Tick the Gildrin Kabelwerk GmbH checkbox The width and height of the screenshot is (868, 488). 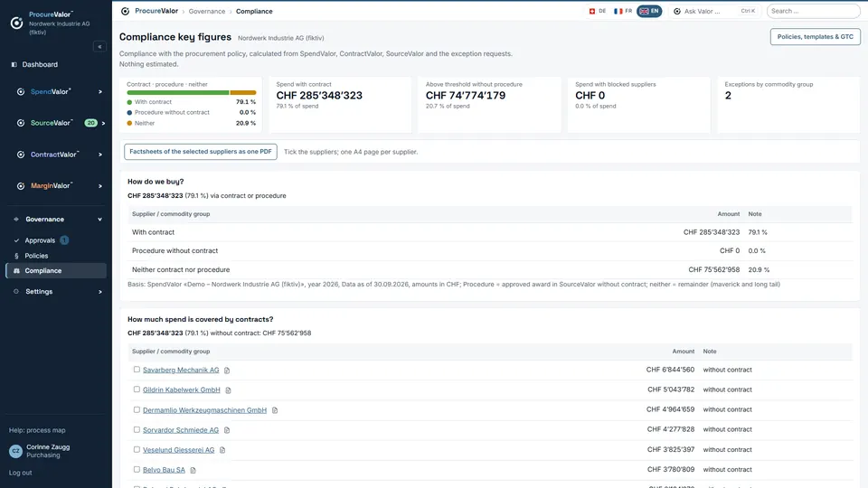point(137,389)
